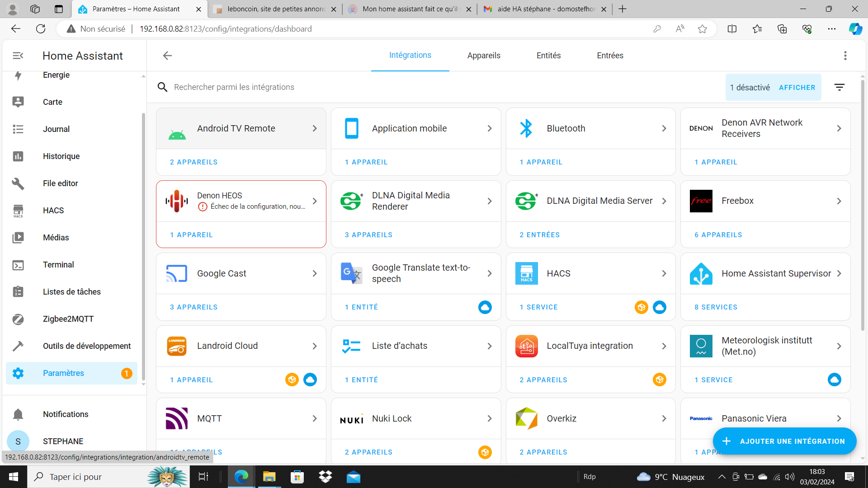
Task: Open the Médias browser
Action: [x=71, y=238]
